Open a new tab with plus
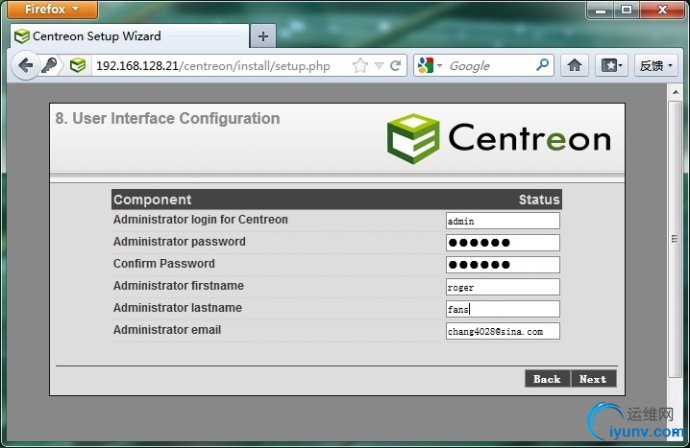690x448 pixels. click(x=263, y=37)
